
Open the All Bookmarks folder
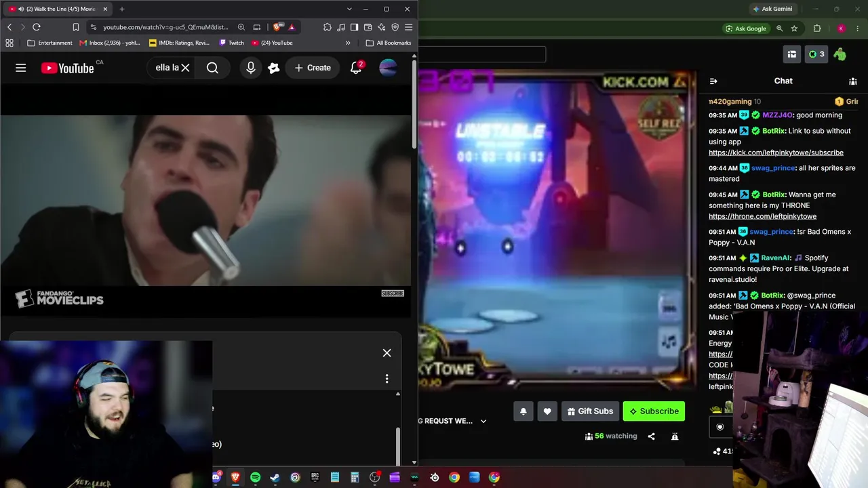click(x=389, y=43)
